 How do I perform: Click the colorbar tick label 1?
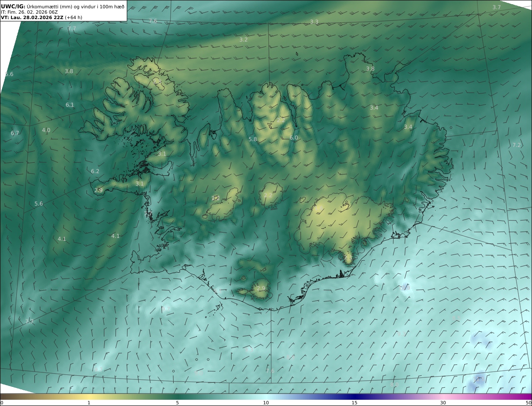(89, 403)
